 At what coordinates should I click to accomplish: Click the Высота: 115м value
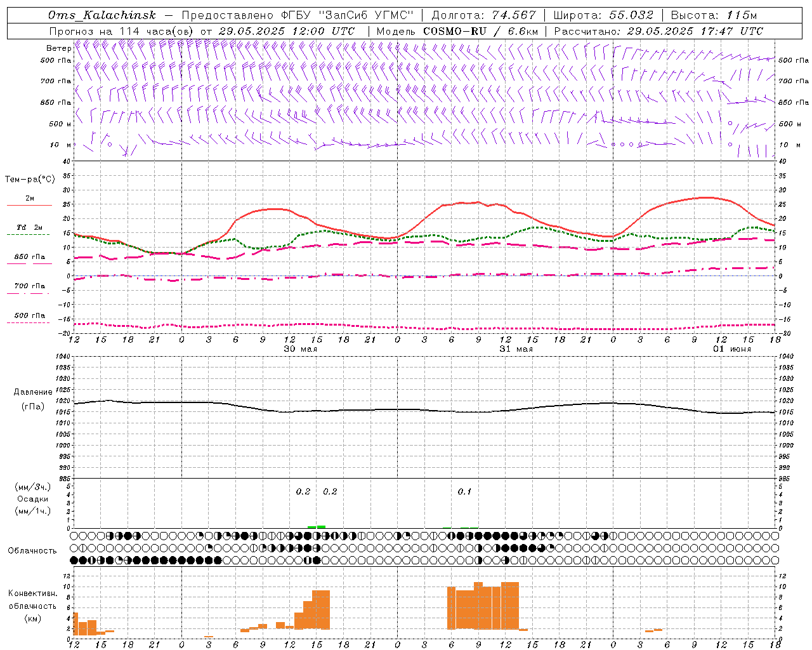(x=714, y=16)
